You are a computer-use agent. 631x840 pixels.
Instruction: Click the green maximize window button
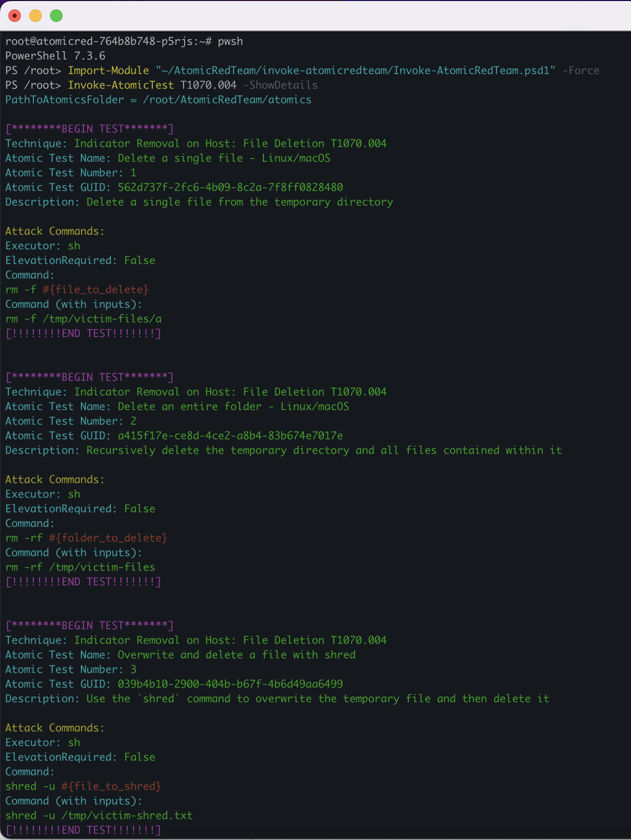[x=56, y=16]
